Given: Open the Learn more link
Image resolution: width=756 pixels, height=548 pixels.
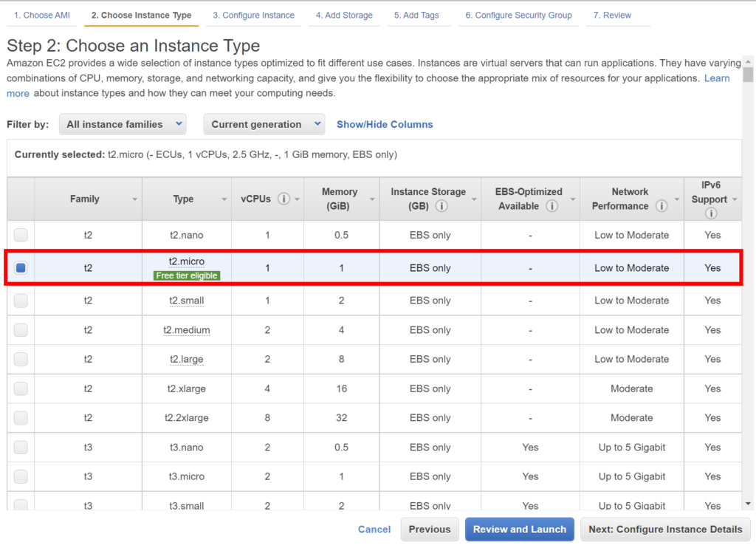Looking at the screenshot, I should coord(717,78).
